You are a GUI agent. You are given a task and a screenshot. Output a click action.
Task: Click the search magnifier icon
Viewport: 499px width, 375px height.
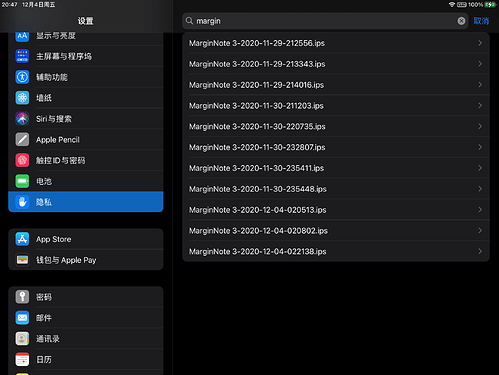coord(189,21)
